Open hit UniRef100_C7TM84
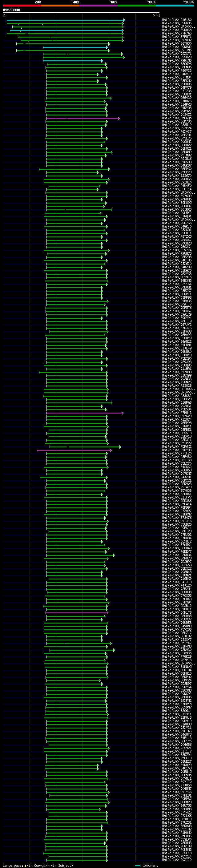The height and width of the screenshot is (868, 197). point(177,78)
